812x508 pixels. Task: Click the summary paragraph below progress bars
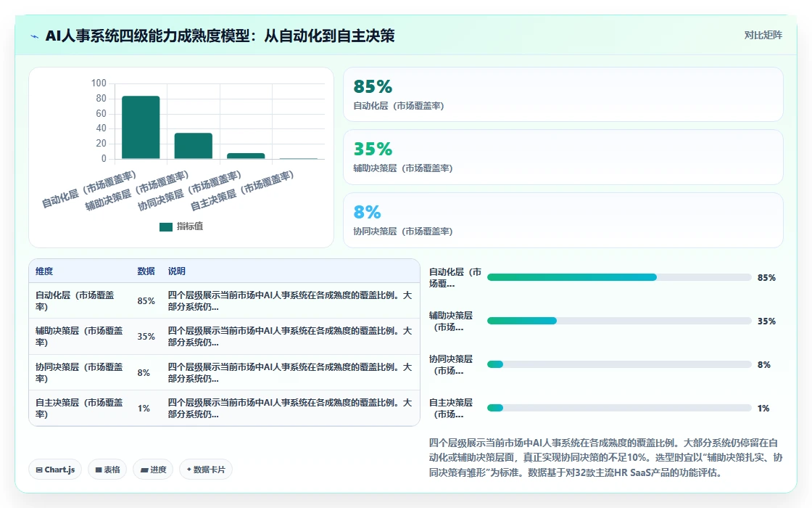click(605, 458)
